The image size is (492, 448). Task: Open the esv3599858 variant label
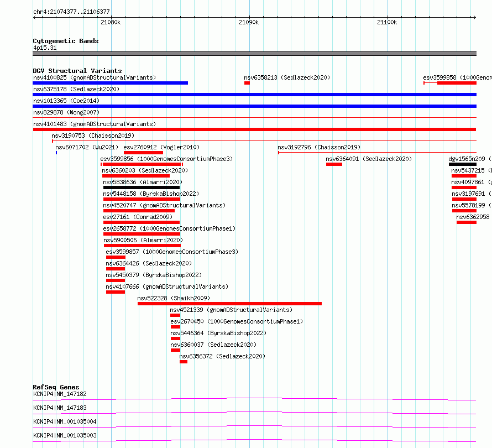(x=457, y=77)
